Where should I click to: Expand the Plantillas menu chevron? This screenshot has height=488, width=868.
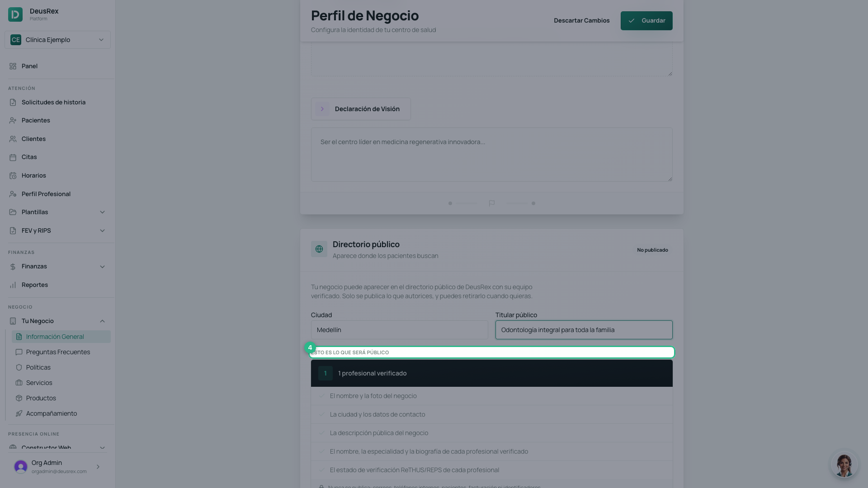pyautogui.click(x=102, y=212)
